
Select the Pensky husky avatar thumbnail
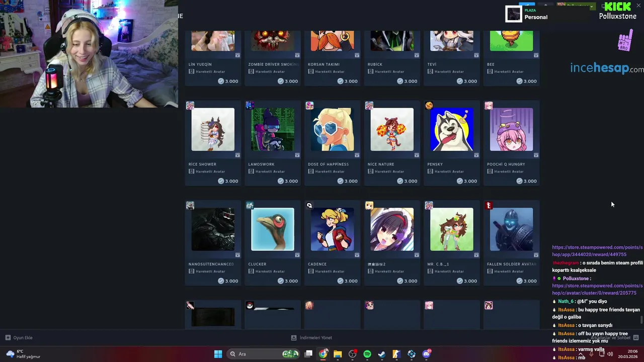(x=452, y=129)
